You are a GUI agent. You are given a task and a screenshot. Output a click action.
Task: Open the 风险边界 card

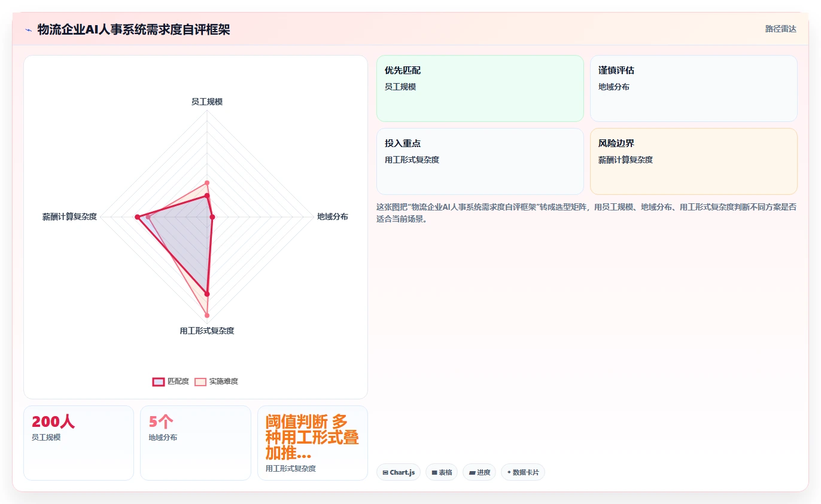(694, 161)
